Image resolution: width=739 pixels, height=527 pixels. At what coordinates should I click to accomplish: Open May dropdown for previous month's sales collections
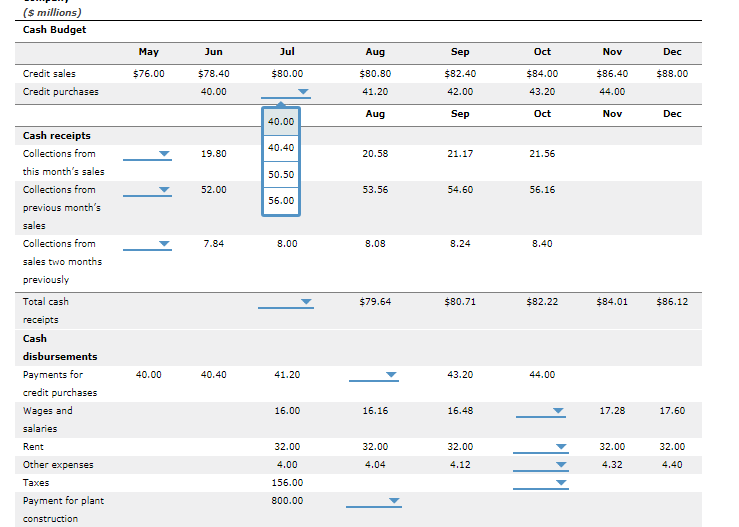pos(148,190)
